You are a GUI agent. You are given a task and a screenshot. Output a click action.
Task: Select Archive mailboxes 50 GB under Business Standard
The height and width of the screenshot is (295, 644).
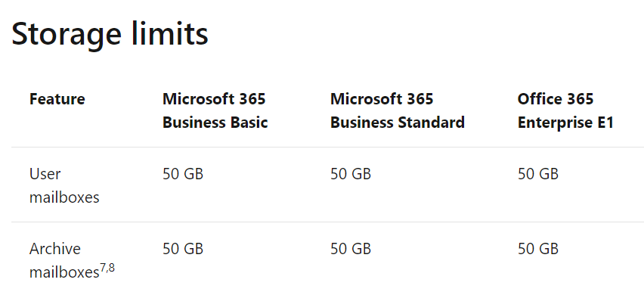[350, 249]
